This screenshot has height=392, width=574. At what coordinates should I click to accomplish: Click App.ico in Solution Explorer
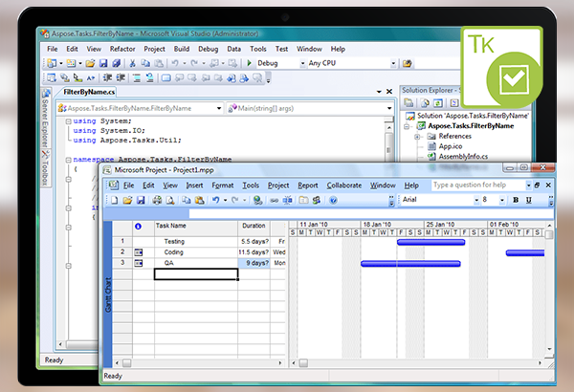coord(451,146)
